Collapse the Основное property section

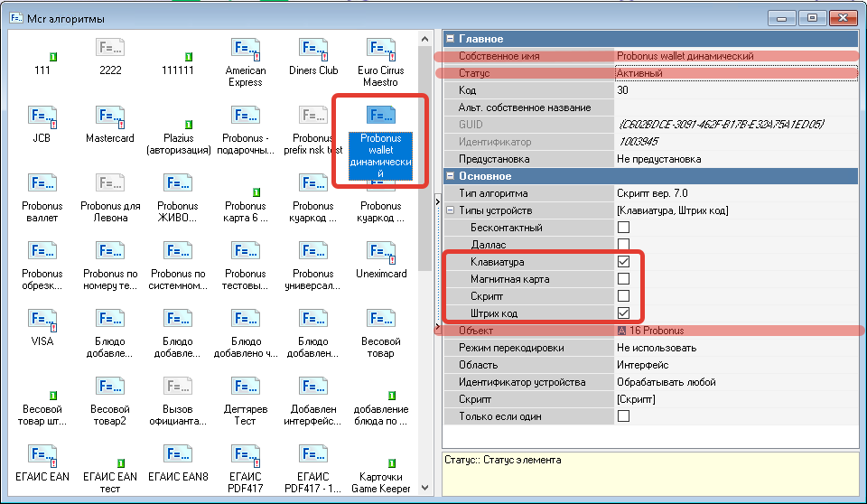pos(450,176)
